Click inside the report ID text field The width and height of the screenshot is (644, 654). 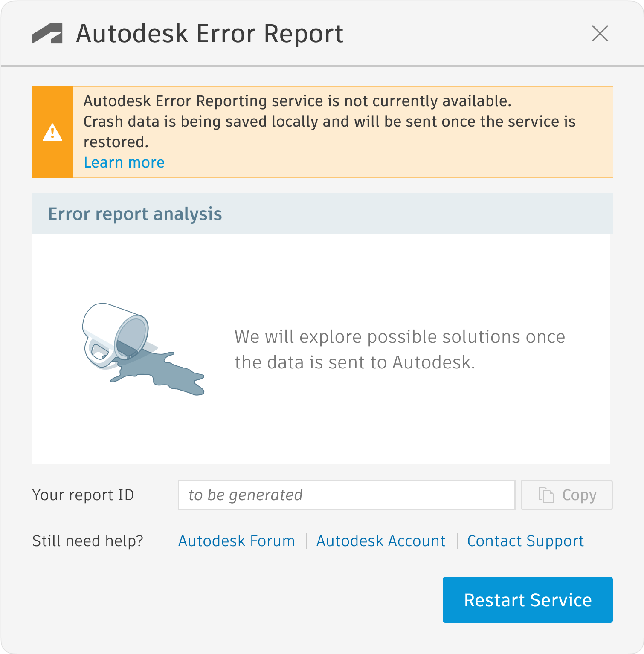coord(346,495)
